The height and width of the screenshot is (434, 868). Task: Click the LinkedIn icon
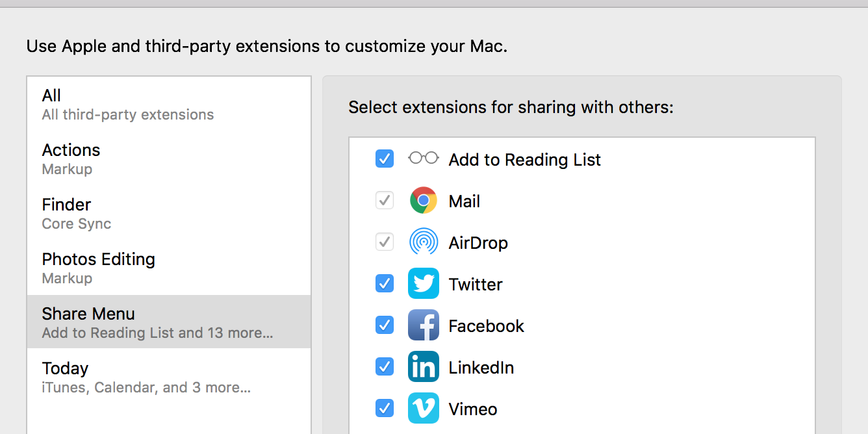pyautogui.click(x=423, y=367)
